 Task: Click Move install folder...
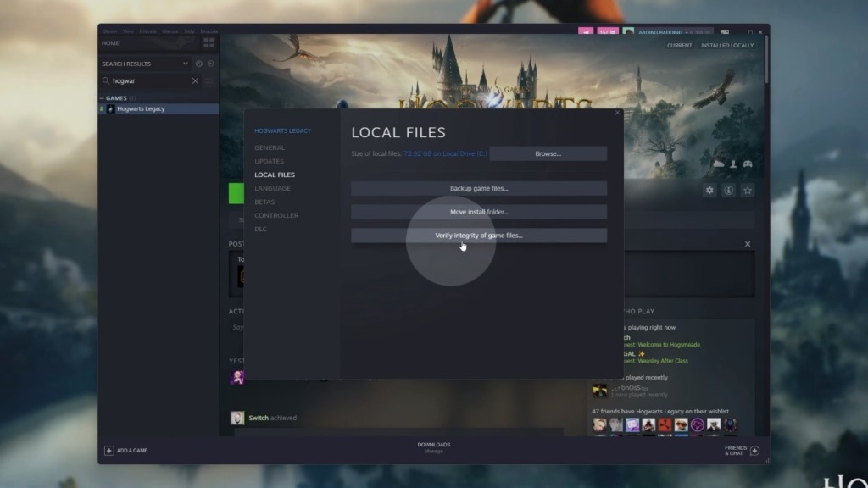479,212
